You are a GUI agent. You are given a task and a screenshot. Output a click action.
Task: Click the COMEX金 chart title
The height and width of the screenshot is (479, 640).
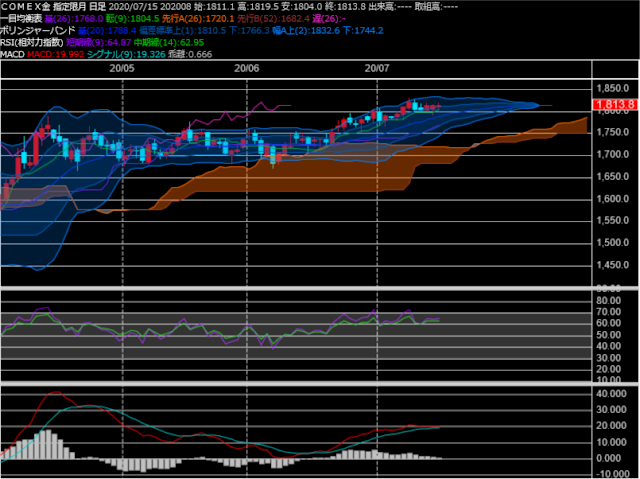25,7
